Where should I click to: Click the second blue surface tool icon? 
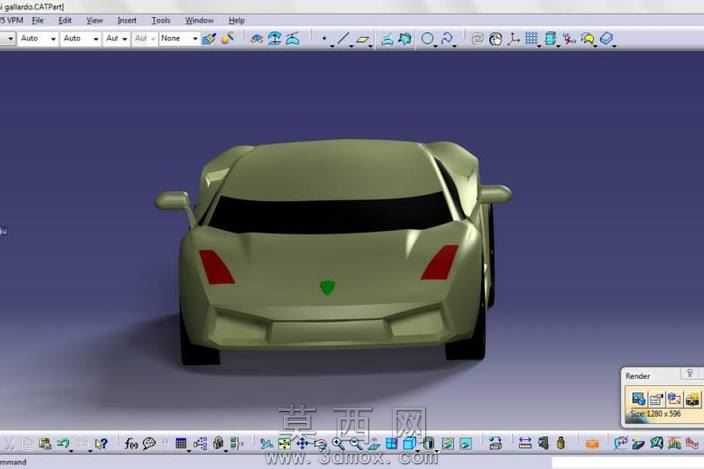pos(274,39)
